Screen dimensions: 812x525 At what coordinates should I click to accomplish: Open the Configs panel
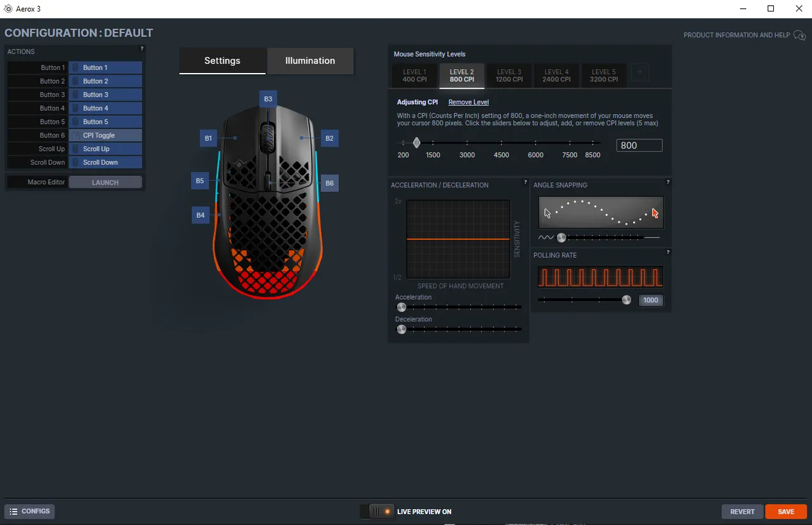pos(30,512)
